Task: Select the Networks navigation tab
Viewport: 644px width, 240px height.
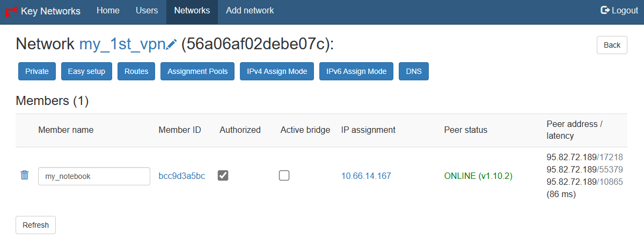Action: point(192,11)
